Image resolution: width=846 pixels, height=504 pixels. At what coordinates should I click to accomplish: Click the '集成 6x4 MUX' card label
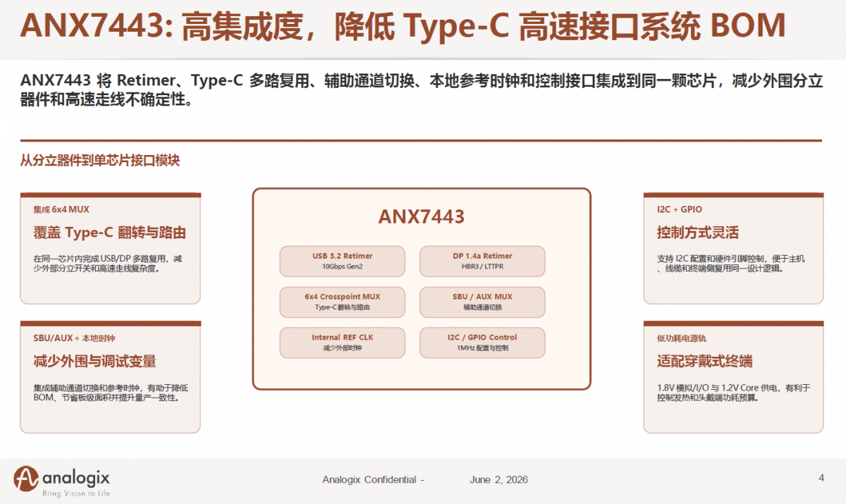pyautogui.click(x=61, y=209)
